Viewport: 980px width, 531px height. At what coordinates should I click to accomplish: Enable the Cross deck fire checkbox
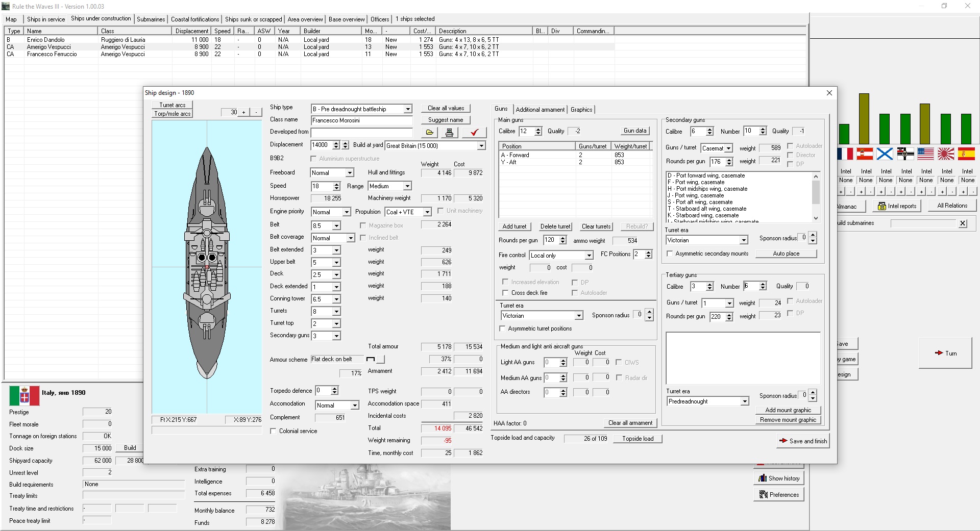pos(505,293)
